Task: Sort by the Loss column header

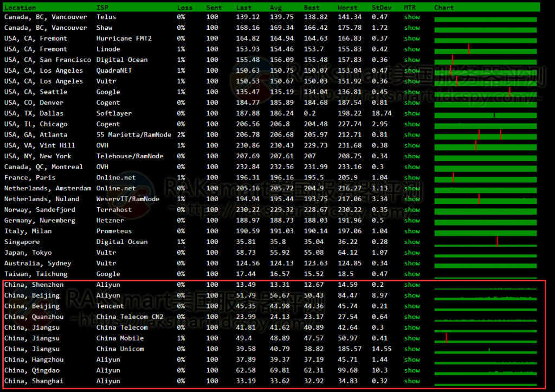Action: (184, 8)
